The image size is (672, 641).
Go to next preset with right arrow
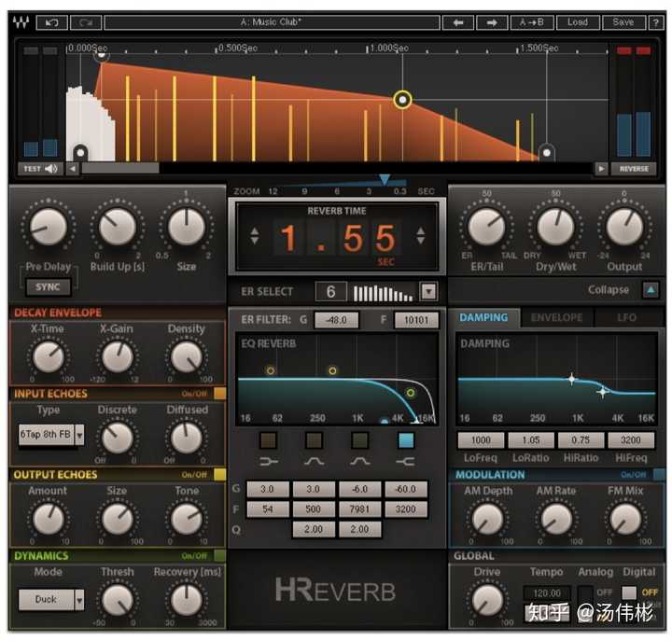tap(492, 22)
